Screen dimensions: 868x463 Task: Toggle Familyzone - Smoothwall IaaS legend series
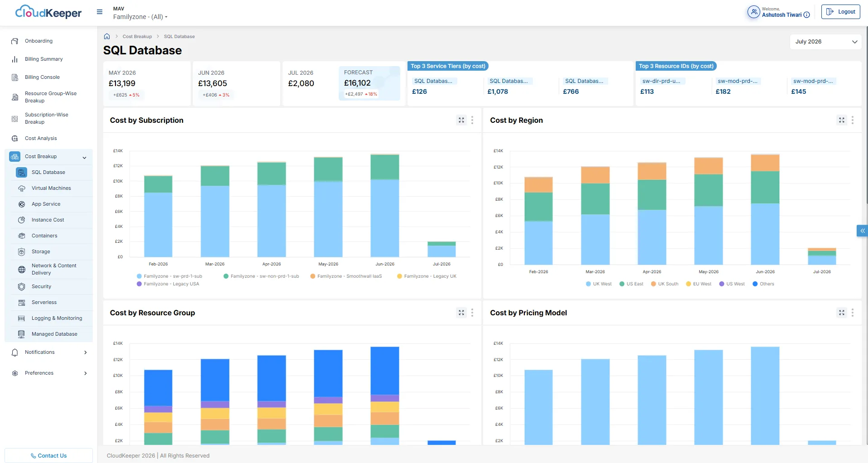tap(346, 276)
